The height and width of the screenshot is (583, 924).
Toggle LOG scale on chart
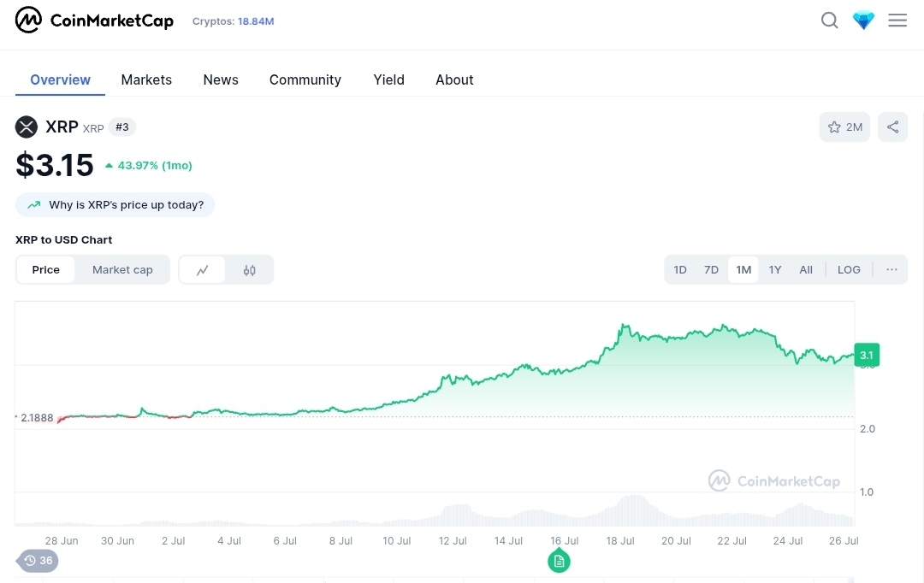(849, 270)
